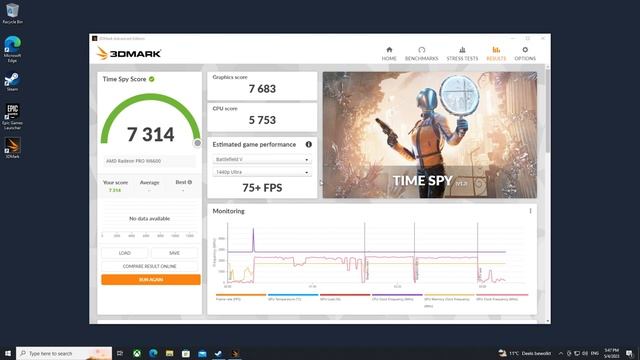Toggle the GPU Memory Clock Frequency legend series
This screenshot has height=360, width=640.
449,300
